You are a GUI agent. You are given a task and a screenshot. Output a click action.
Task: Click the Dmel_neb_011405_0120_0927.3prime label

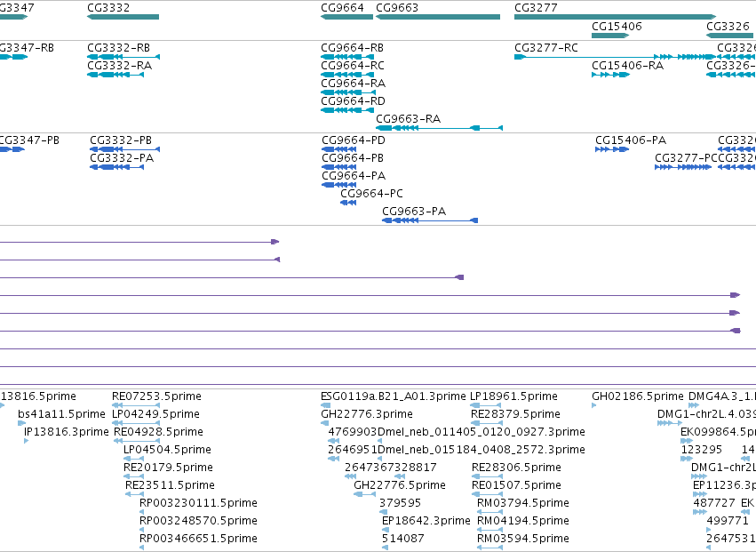(481, 432)
